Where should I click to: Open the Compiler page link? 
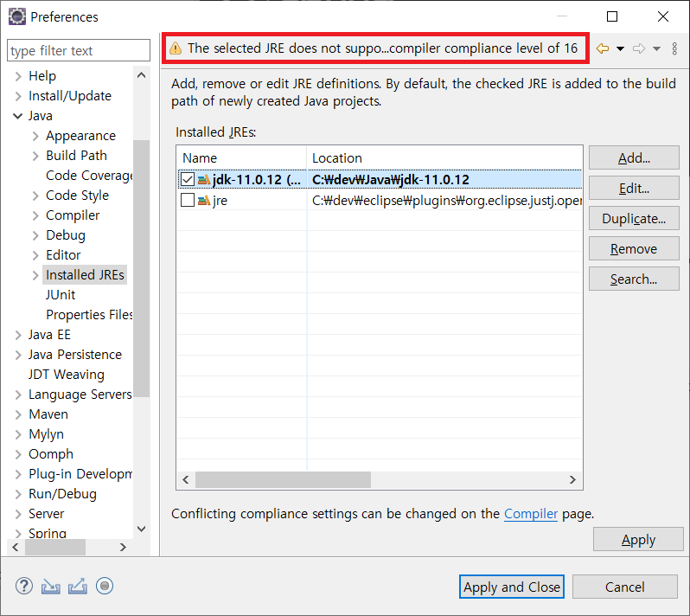coord(531,513)
